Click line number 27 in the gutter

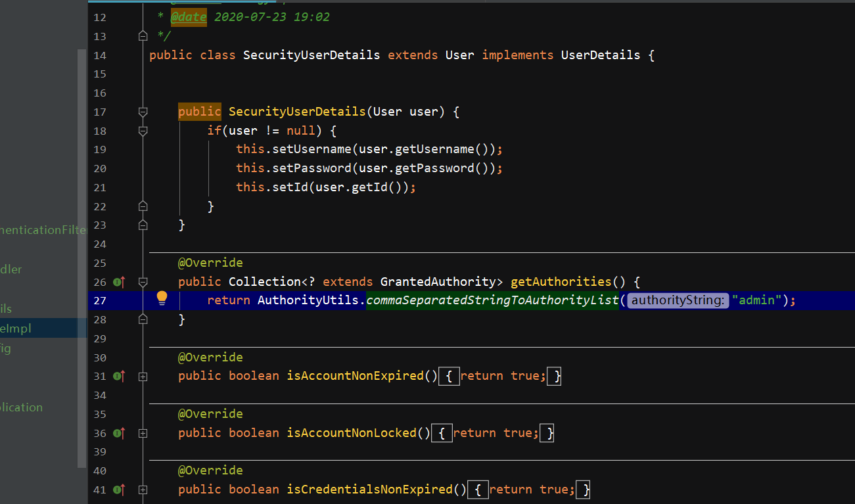point(99,301)
